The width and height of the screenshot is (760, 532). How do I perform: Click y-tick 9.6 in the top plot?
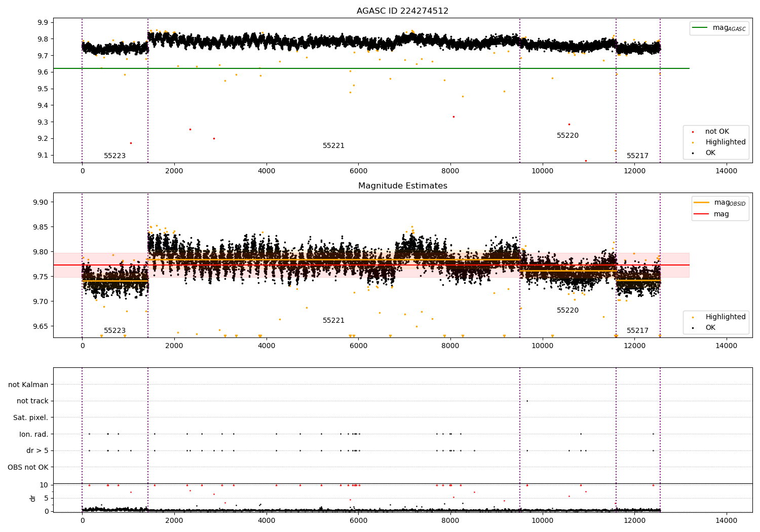pyautogui.click(x=42, y=72)
